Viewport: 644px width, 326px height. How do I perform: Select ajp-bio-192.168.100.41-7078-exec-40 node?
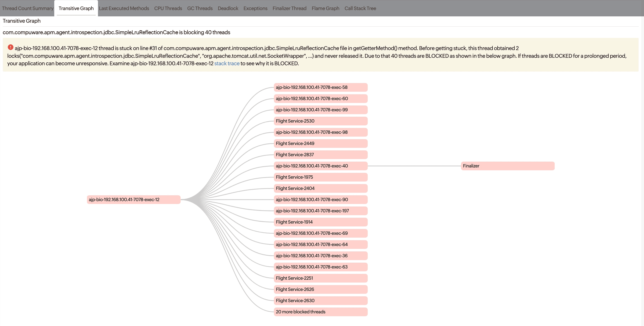pos(320,166)
